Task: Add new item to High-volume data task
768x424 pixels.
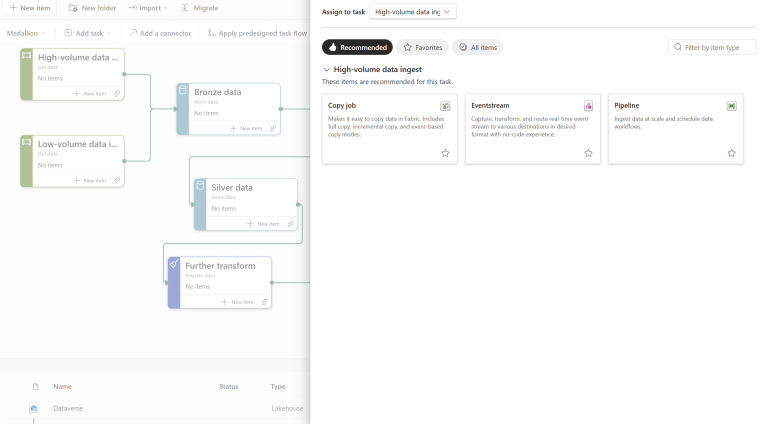Action: coord(90,94)
